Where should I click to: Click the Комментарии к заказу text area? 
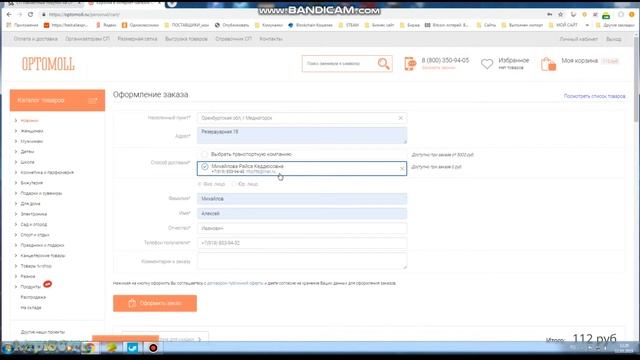tap(302, 261)
